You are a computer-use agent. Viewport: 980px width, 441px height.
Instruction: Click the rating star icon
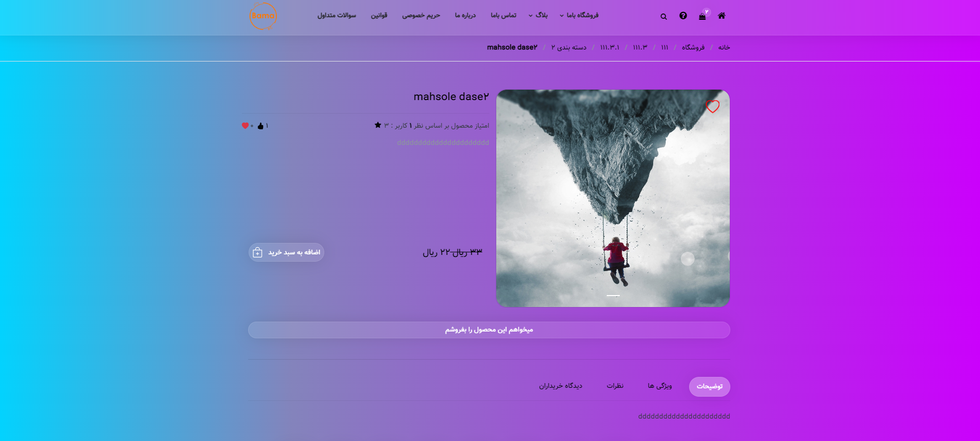378,125
